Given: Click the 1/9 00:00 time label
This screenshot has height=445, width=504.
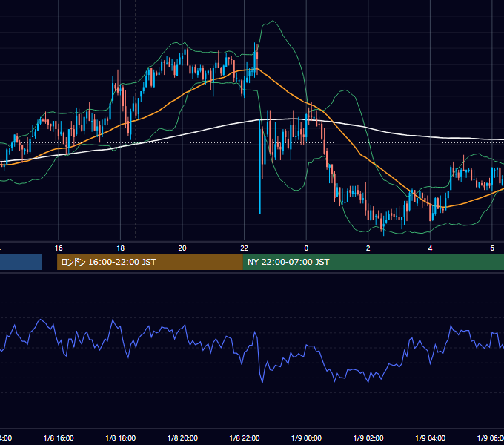Looking at the screenshot, I should click(306, 438).
